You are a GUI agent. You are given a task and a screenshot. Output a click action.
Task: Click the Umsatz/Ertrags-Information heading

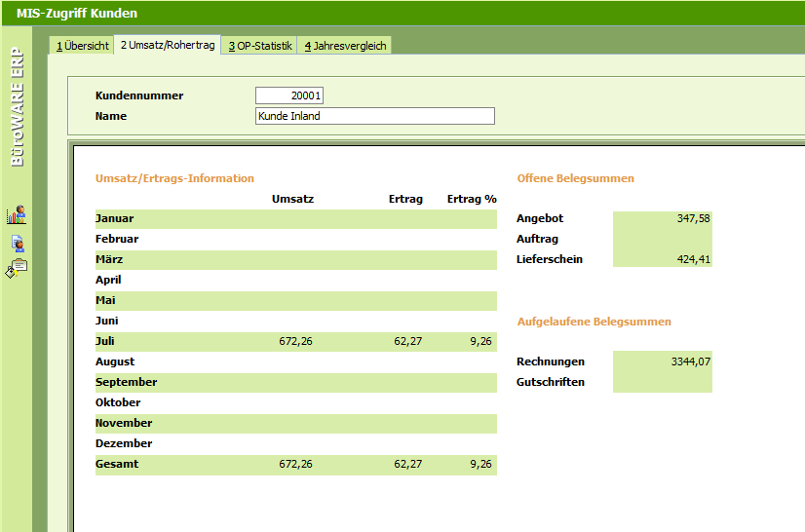pos(174,178)
